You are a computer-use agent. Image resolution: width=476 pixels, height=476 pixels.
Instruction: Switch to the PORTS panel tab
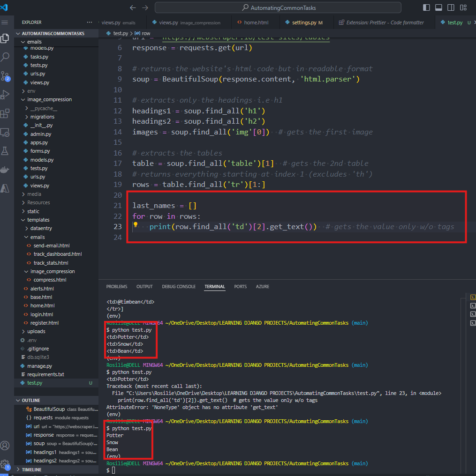(241, 287)
